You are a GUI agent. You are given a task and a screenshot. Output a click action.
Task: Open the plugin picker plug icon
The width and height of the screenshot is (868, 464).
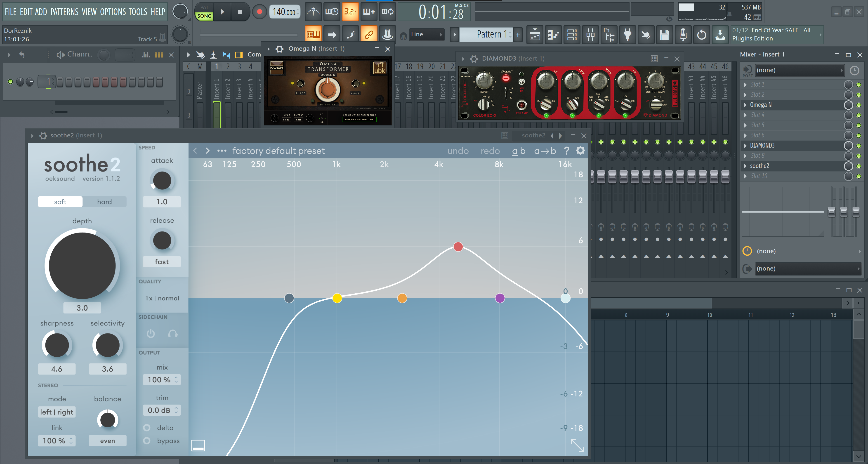[627, 35]
